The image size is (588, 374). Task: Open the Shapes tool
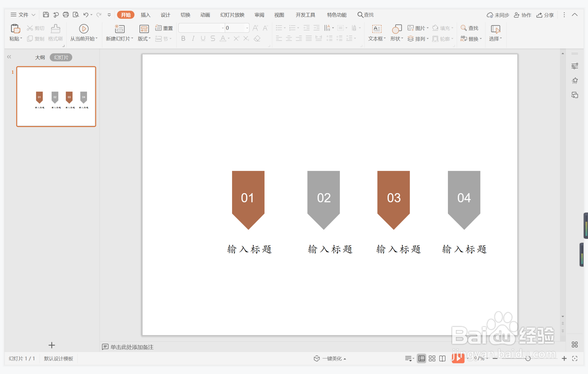(396, 29)
